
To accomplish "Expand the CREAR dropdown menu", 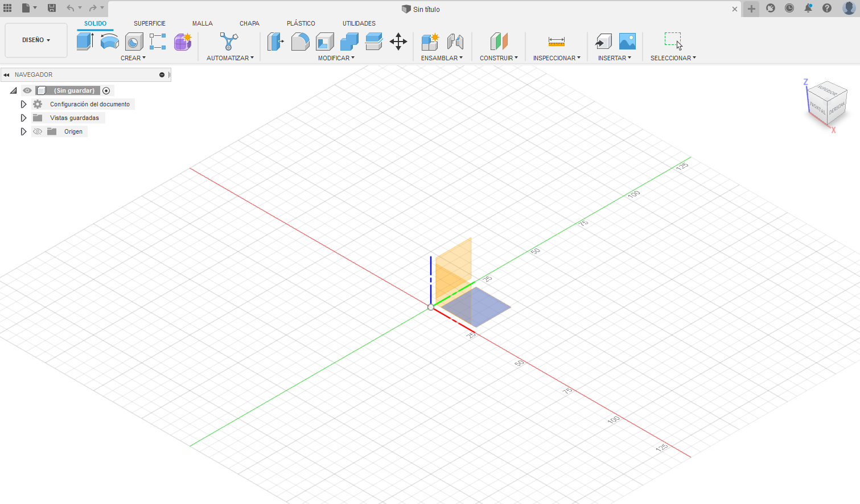I will point(133,58).
